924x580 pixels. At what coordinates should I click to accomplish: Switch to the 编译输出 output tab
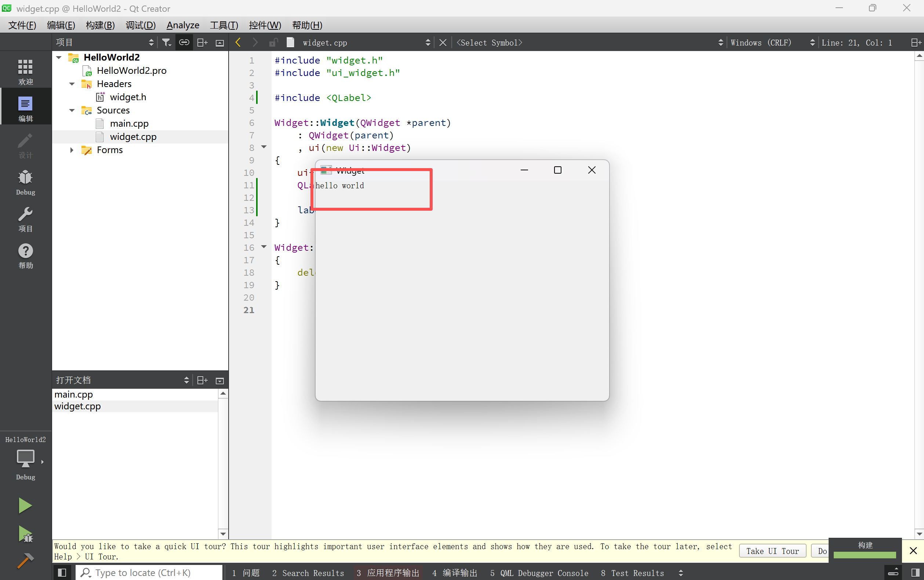point(455,573)
